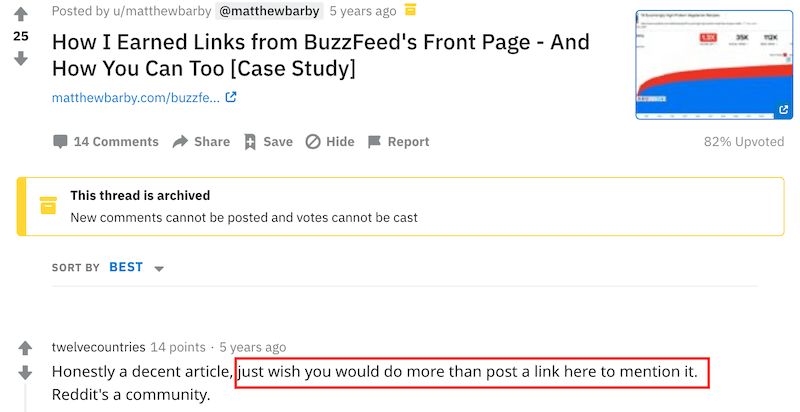Image resolution: width=800 pixels, height=412 pixels.
Task: Report the post
Action: click(x=398, y=142)
